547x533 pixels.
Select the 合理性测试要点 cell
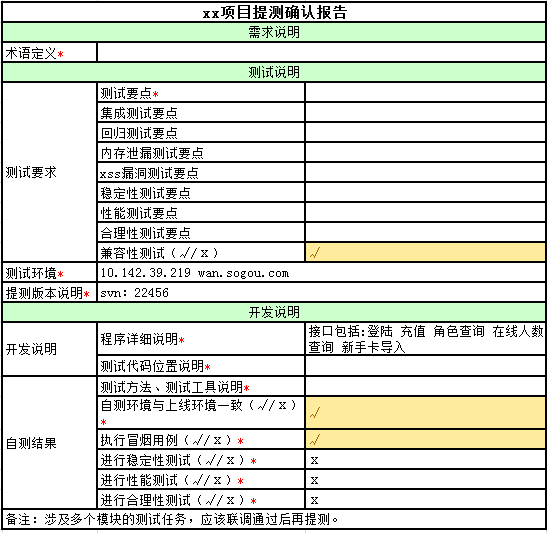coord(201,232)
